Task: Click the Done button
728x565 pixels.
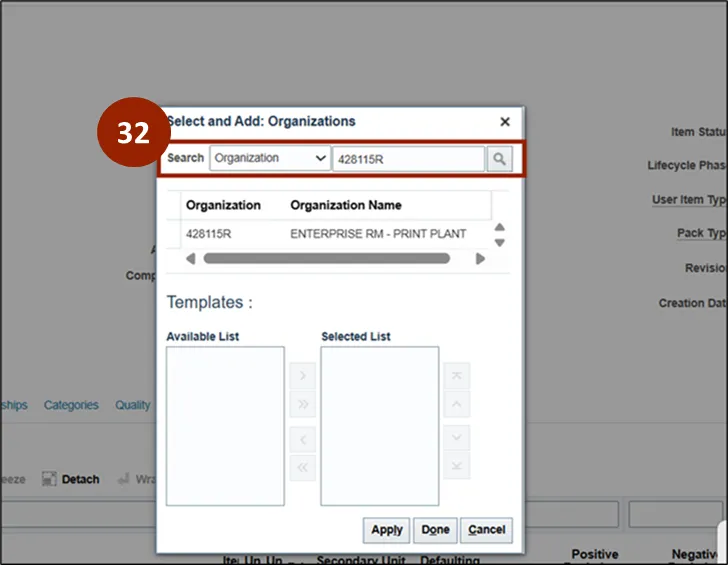Action: point(435,530)
